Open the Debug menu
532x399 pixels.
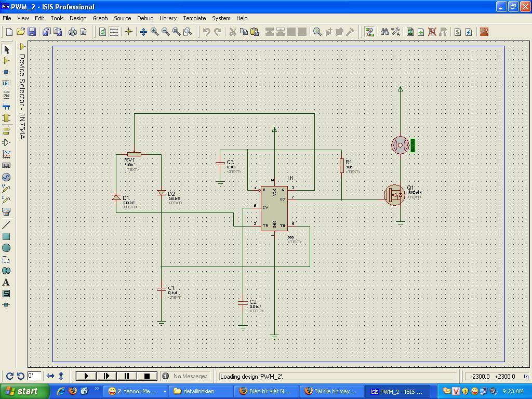[x=145, y=18]
